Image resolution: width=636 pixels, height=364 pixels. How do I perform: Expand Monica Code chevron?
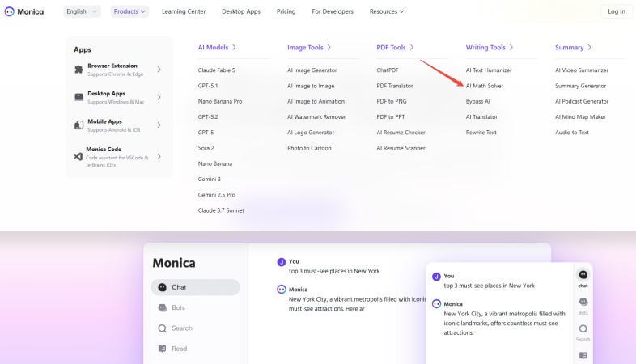(x=159, y=156)
